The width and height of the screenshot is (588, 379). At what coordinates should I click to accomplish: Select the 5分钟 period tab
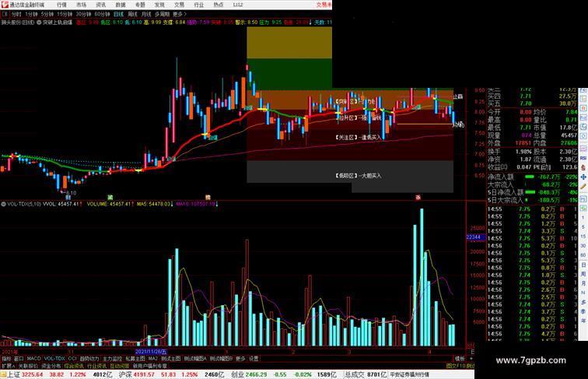point(47,14)
